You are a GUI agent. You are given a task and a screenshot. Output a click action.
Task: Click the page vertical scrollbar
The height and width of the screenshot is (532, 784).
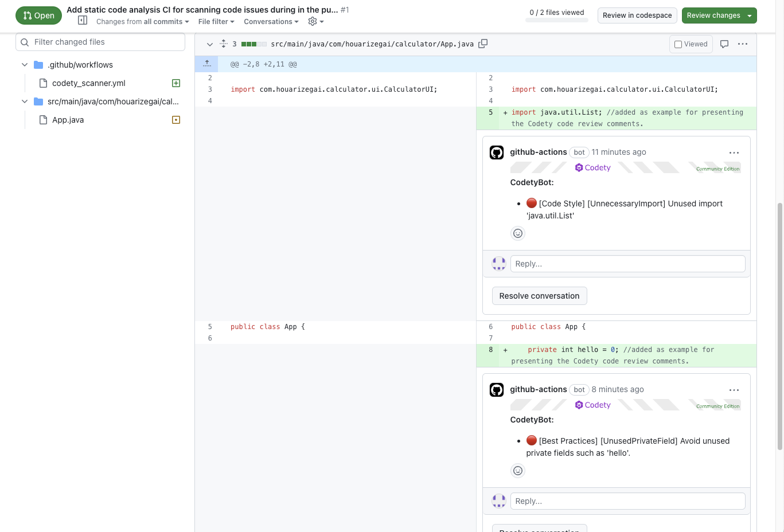tap(779, 327)
